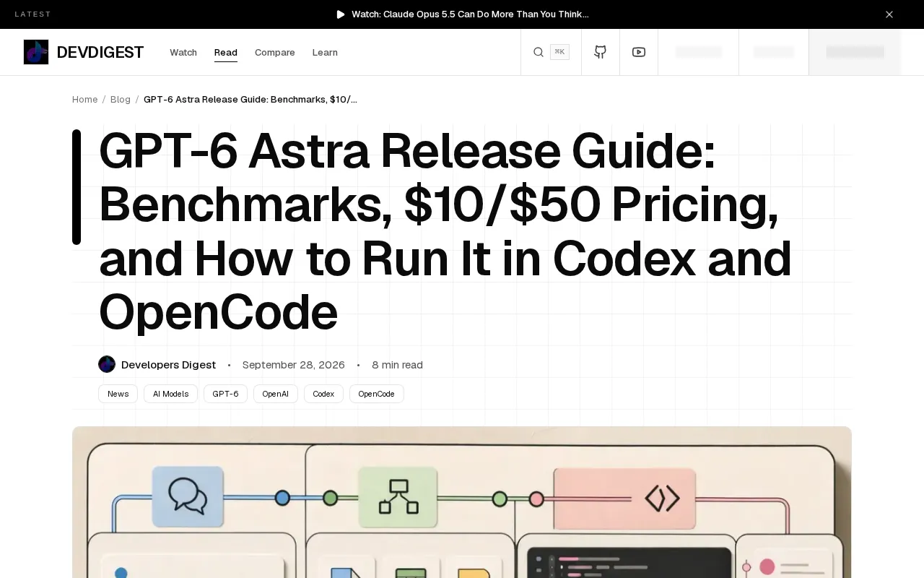
Task: Select the AI Models tag
Action: (170, 394)
